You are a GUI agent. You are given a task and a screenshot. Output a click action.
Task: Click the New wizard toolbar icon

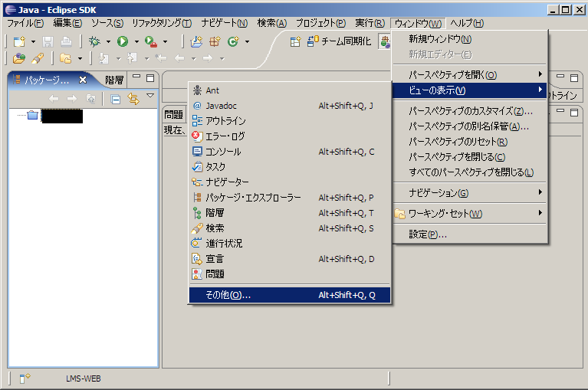coord(19,41)
